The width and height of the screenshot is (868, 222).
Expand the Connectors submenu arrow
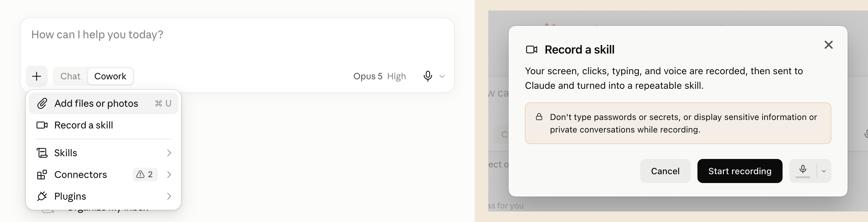(169, 175)
